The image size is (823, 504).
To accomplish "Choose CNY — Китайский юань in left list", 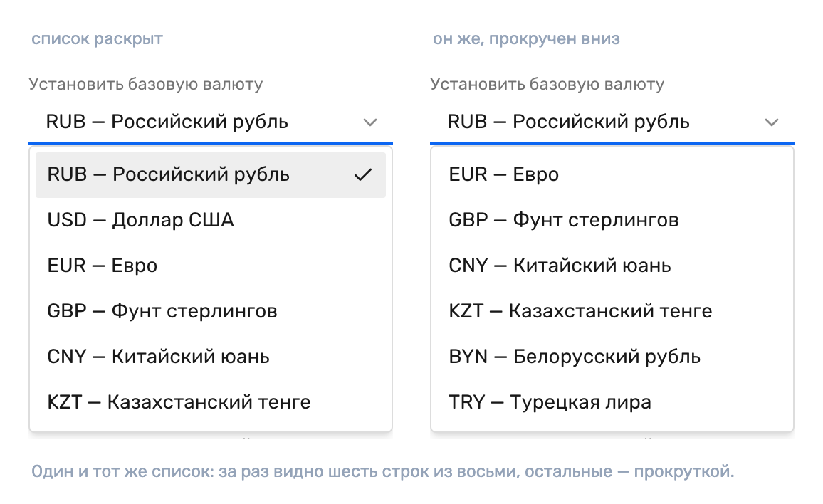I will [x=211, y=357].
